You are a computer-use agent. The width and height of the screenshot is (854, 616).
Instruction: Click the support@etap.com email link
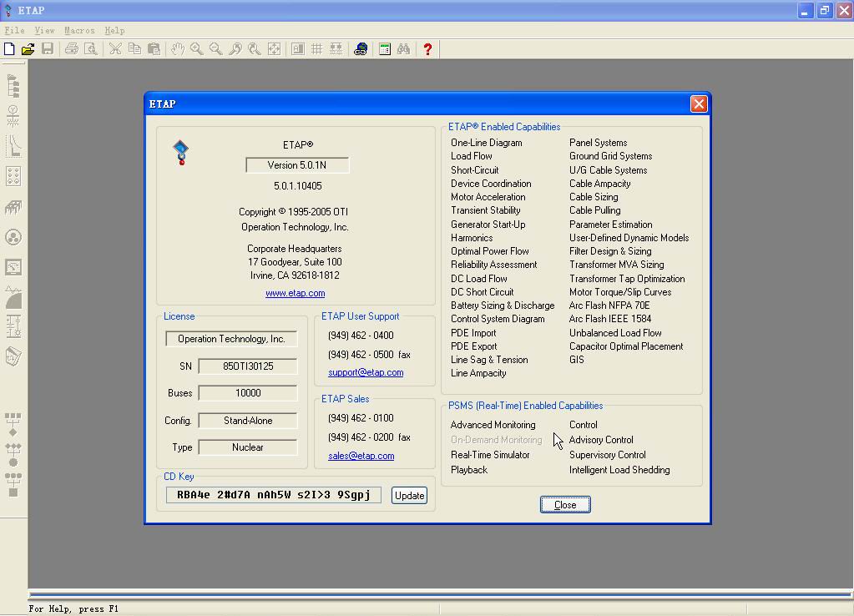click(x=366, y=372)
